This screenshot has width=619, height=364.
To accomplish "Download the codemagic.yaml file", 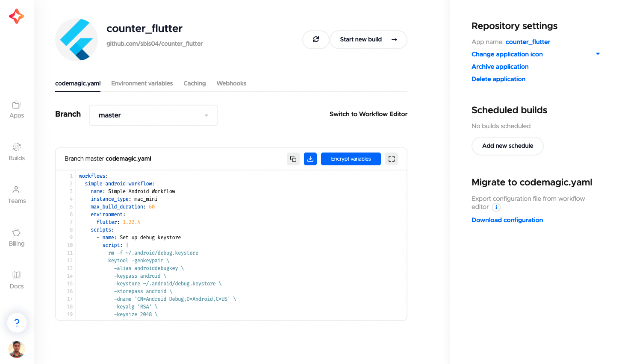I will tap(310, 159).
